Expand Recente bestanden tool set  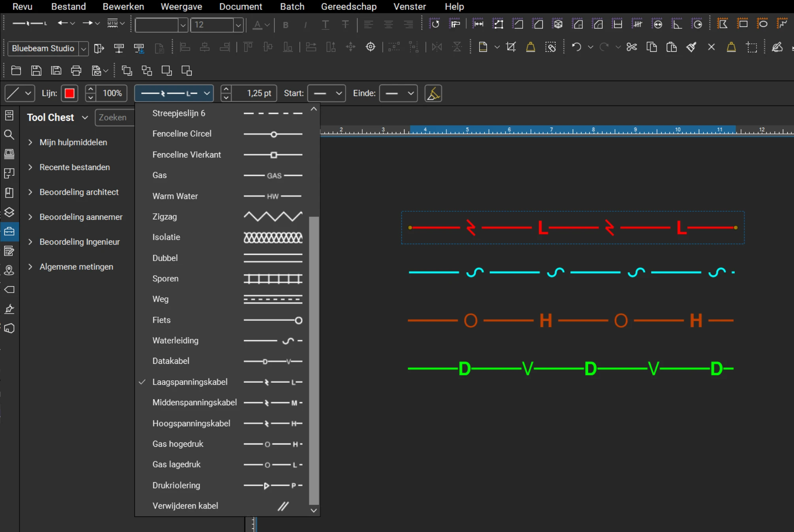(x=30, y=167)
